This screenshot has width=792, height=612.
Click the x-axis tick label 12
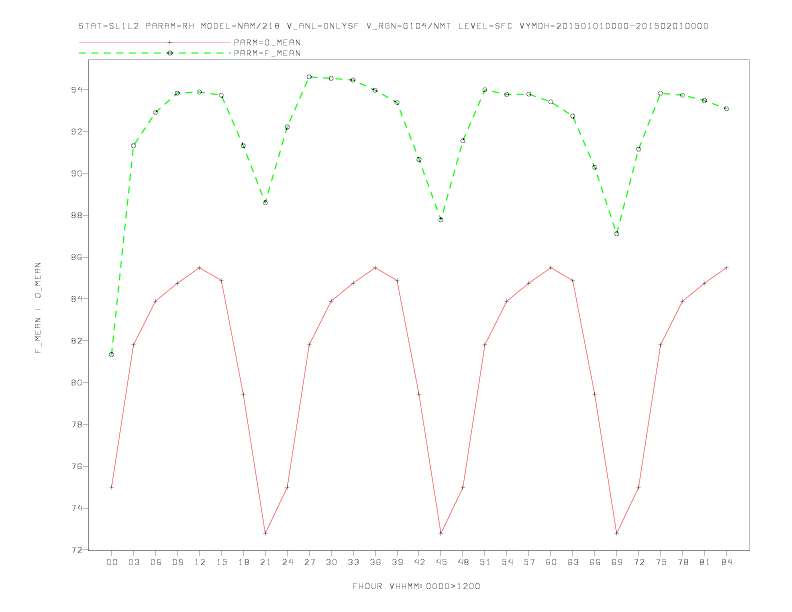[200, 562]
